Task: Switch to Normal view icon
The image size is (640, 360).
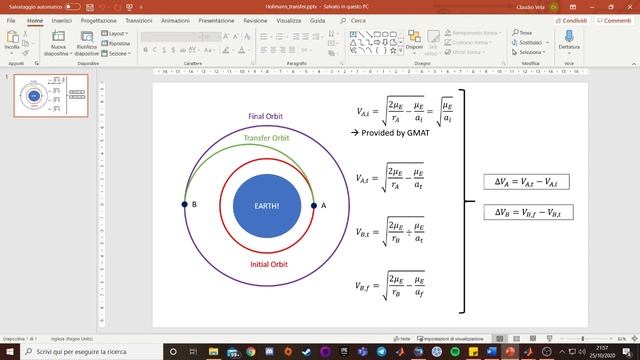Action: pyautogui.click(x=500, y=339)
